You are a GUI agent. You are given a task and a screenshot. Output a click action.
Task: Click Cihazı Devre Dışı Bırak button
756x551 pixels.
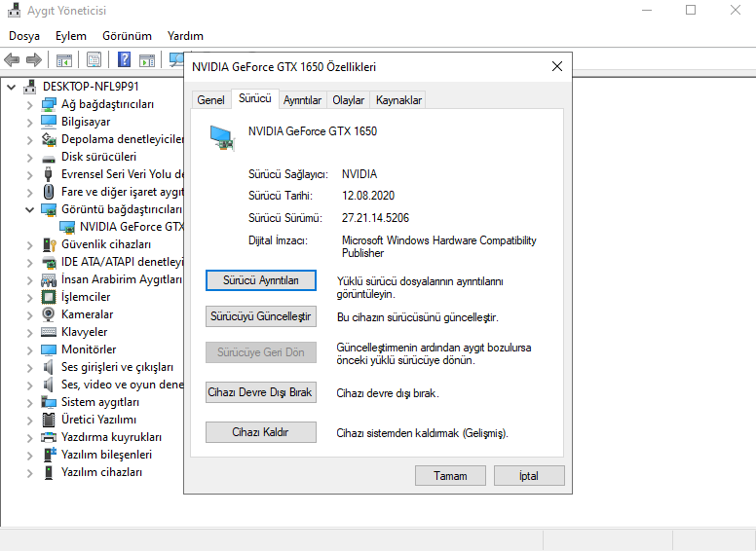click(x=261, y=392)
